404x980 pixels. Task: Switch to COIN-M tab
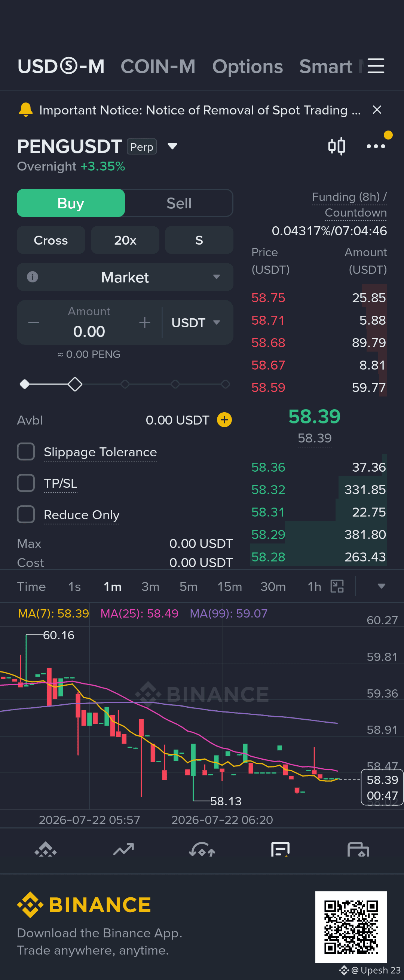coord(158,67)
